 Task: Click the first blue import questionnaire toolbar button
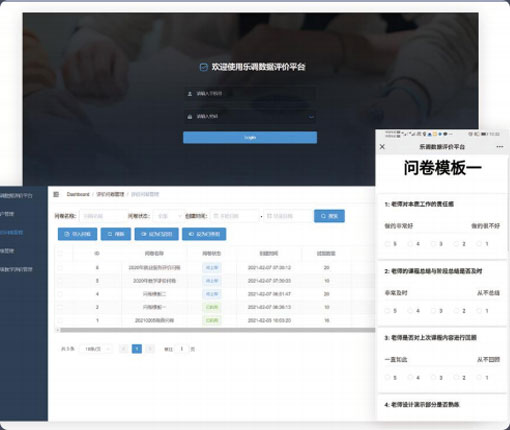coord(77,234)
